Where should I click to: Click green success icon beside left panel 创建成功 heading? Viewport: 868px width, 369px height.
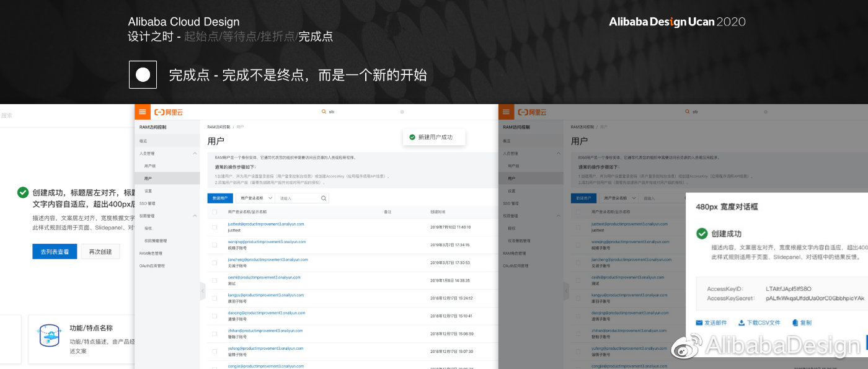pos(23,192)
